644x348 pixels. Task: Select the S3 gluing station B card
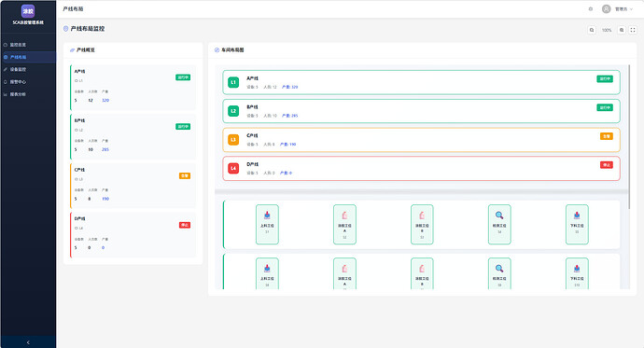422,225
